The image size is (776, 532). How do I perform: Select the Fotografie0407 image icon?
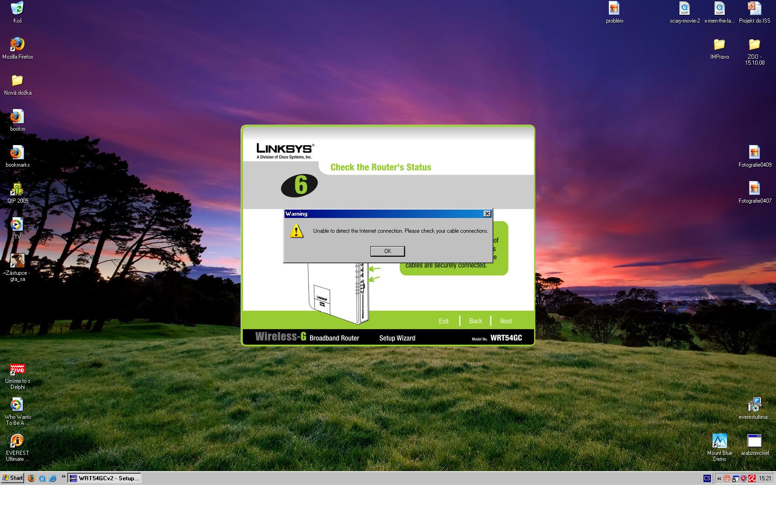[x=755, y=193]
